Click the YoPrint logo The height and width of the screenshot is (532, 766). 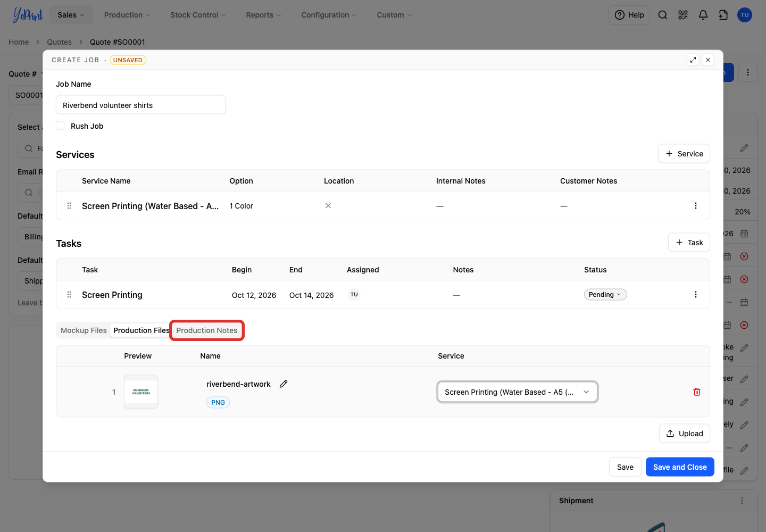28,15
